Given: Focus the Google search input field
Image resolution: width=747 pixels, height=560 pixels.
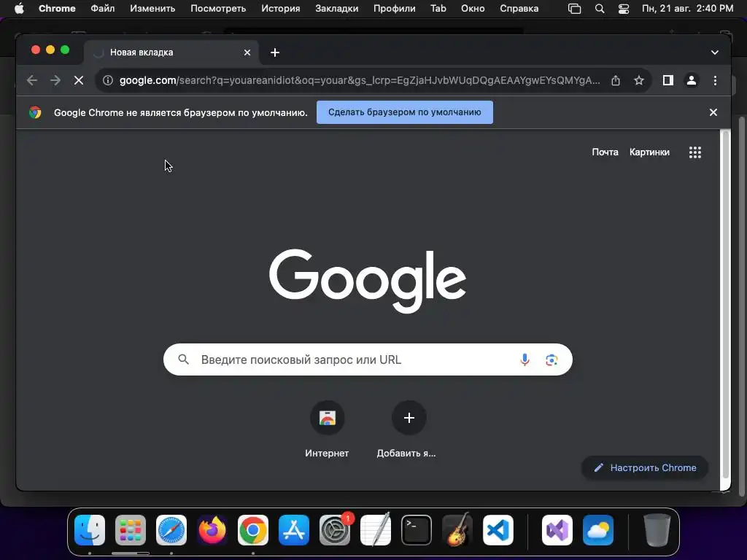Looking at the screenshot, I should coord(368,359).
